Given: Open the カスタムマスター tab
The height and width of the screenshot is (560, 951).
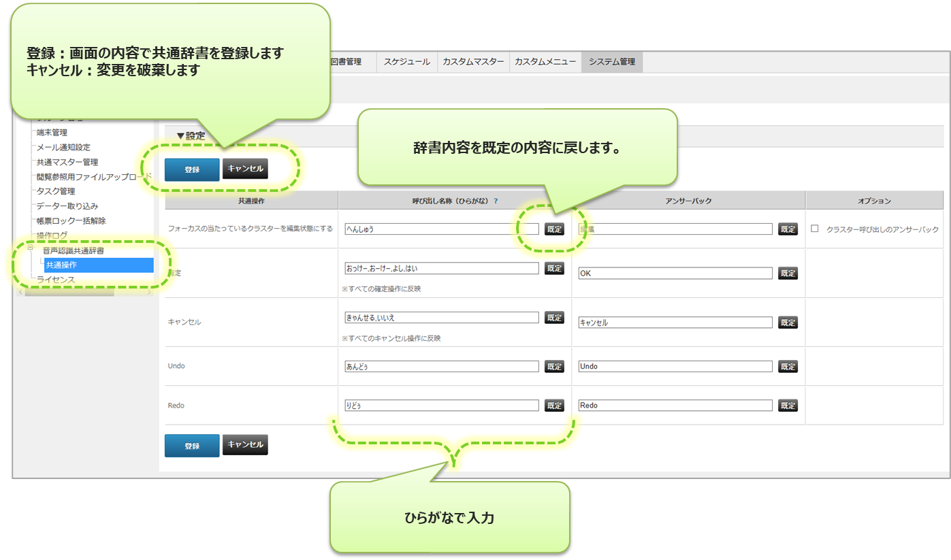Looking at the screenshot, I should point(473,62).
